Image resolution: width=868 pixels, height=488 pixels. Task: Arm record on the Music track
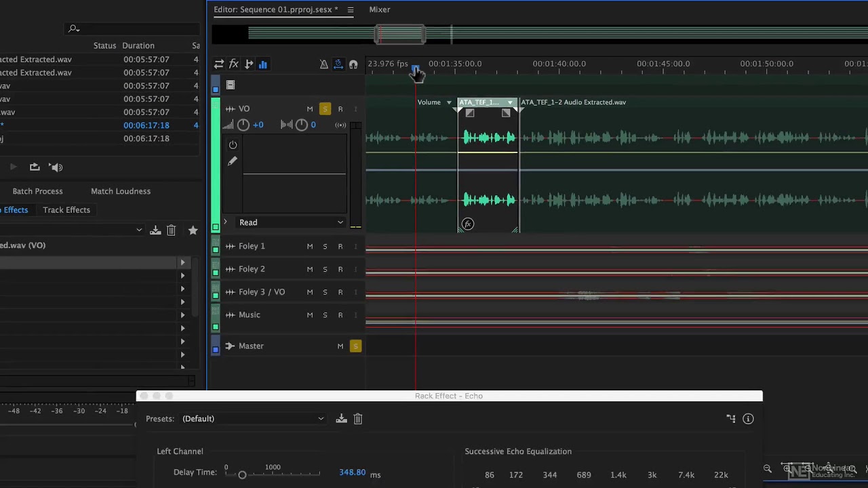340,315
